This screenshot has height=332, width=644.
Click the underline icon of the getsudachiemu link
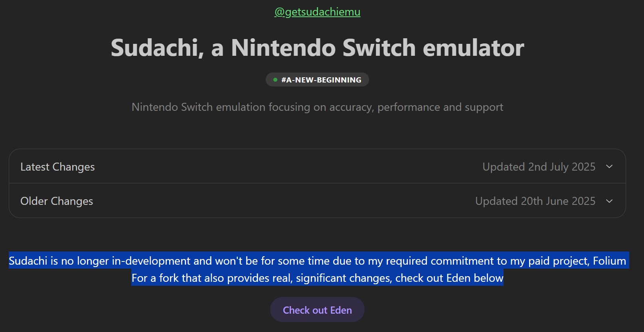[x=317, y=17]
